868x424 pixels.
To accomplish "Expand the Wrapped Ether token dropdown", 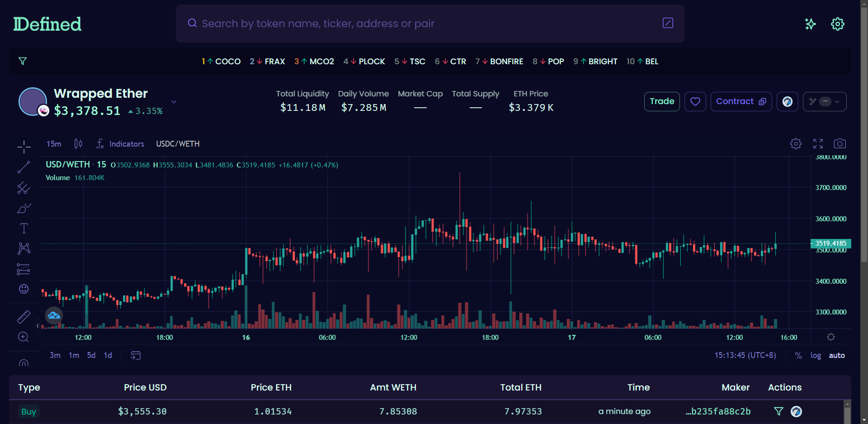I will [x=174, y=102].
